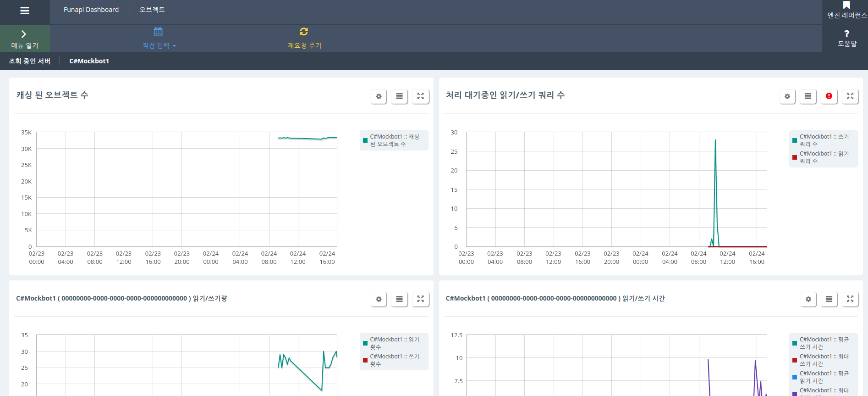Expand 읽기/쓰기 시간 chart to fullscreen
This screenshot has height=396, width=868.
[850, 299]
